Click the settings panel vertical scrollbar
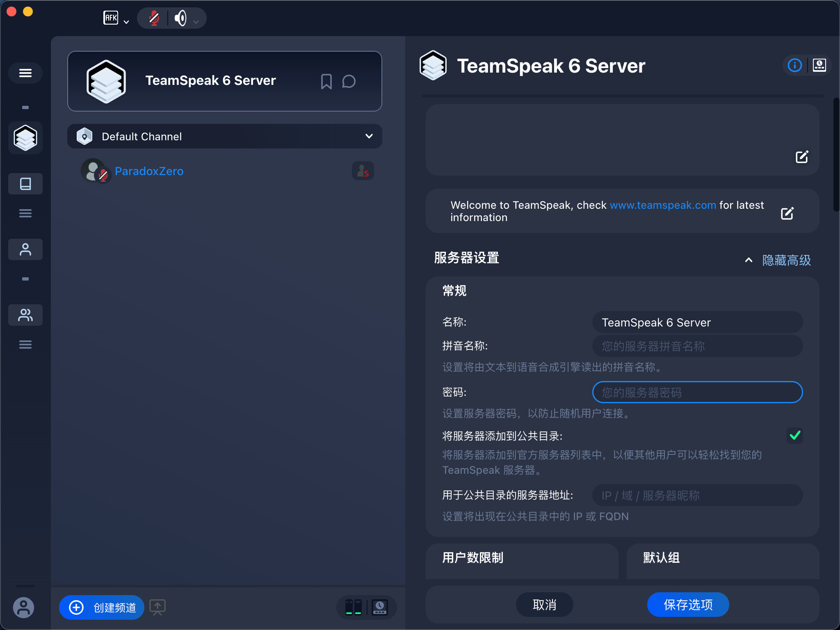840x630 pixels. pyautogui.click(x=836, y=155)
